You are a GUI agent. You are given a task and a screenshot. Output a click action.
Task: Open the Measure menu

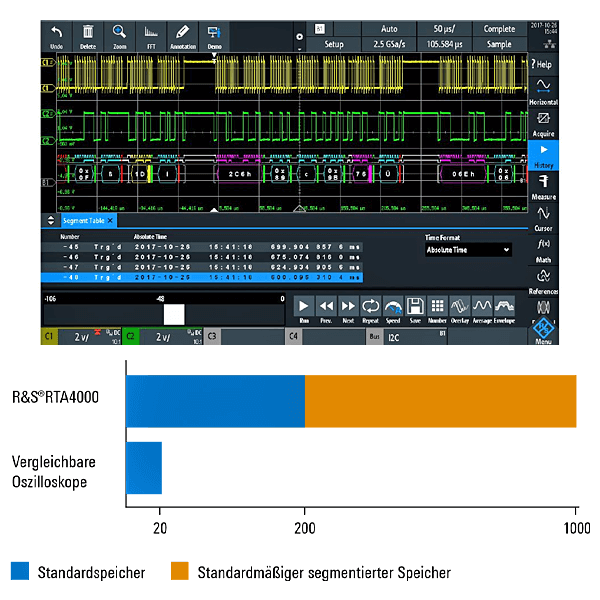pyautogui.click(x=543, y=188)
